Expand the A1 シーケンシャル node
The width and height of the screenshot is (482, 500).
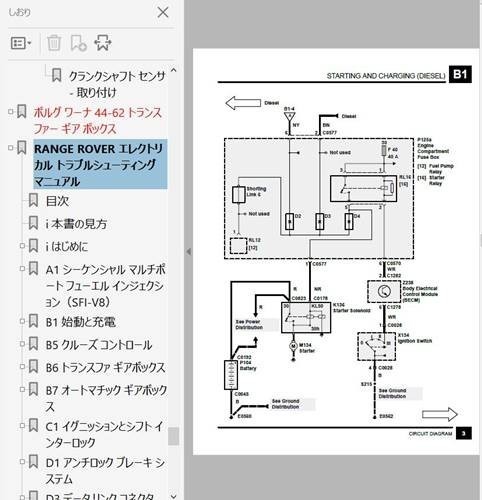pos(22,268)
